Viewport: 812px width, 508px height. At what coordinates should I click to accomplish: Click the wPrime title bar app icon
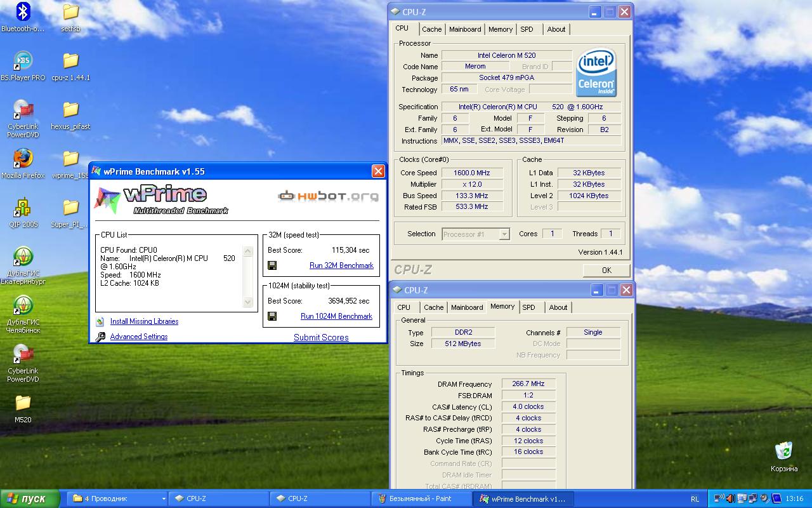pos(96,171)
